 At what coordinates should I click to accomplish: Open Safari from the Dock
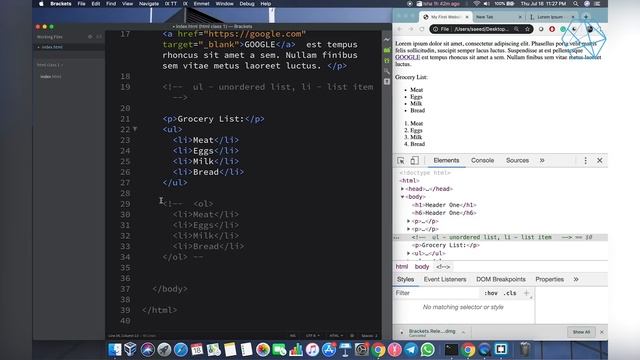pos(180,350)
